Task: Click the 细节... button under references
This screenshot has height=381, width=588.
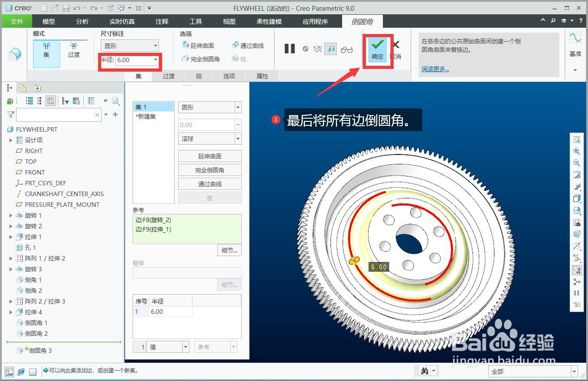Action: (x=230, y=250)
